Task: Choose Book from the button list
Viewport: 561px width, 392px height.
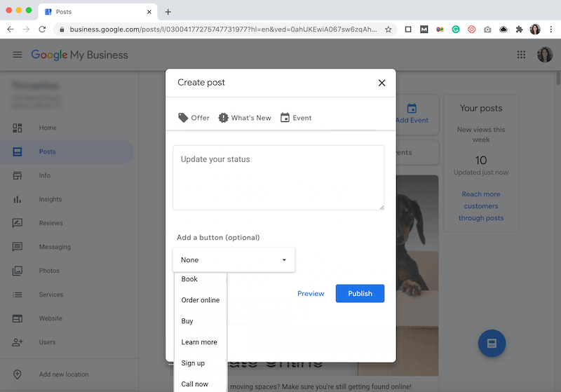Action: point(201,279)
